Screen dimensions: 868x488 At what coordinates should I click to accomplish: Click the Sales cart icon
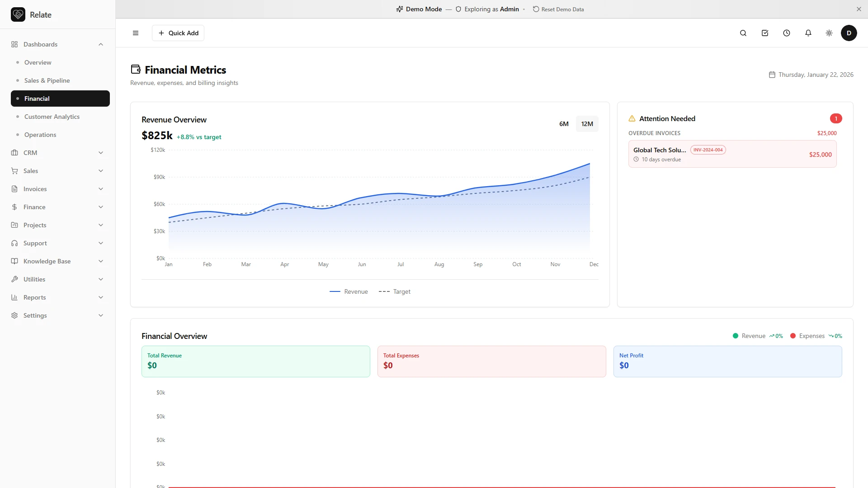(14, 171)
